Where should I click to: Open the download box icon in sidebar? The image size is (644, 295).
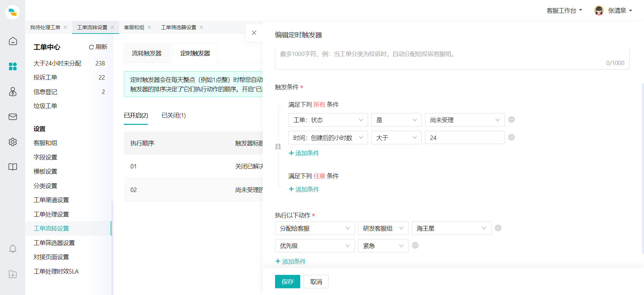(x=13, y=274)
